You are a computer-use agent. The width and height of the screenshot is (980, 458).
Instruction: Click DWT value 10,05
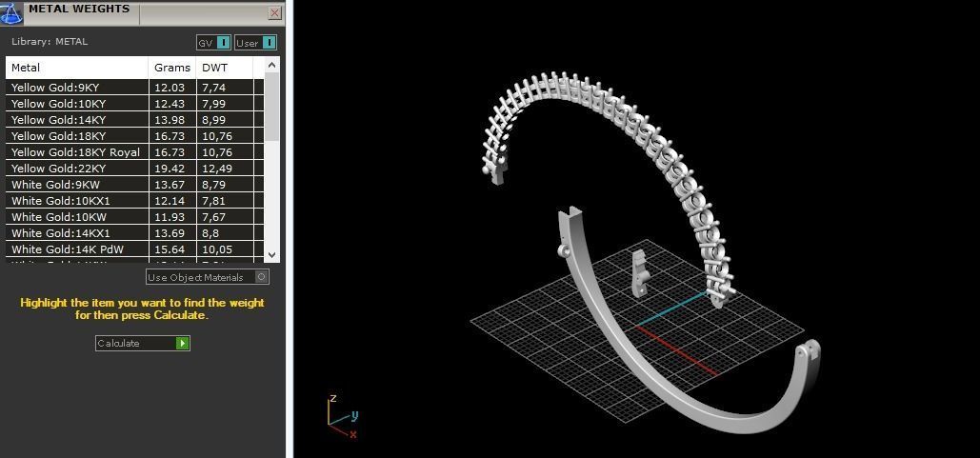click(x=217, y=249)
